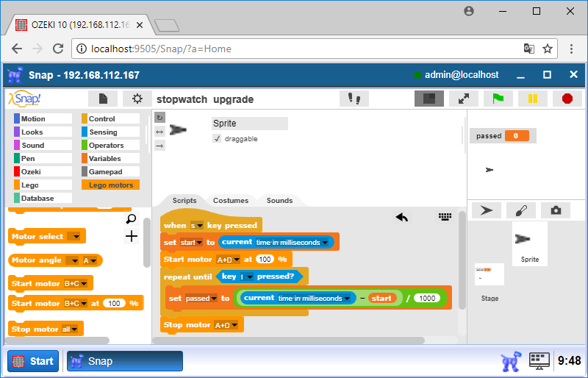This screenshot has width=588, height=378.
Task: Open the Costumes tab
Action: pos(231,201)
